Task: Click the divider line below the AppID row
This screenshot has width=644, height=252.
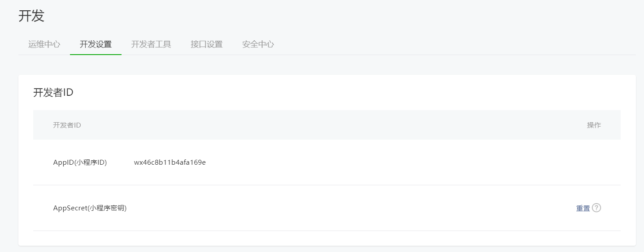Action: click(327, 185)
